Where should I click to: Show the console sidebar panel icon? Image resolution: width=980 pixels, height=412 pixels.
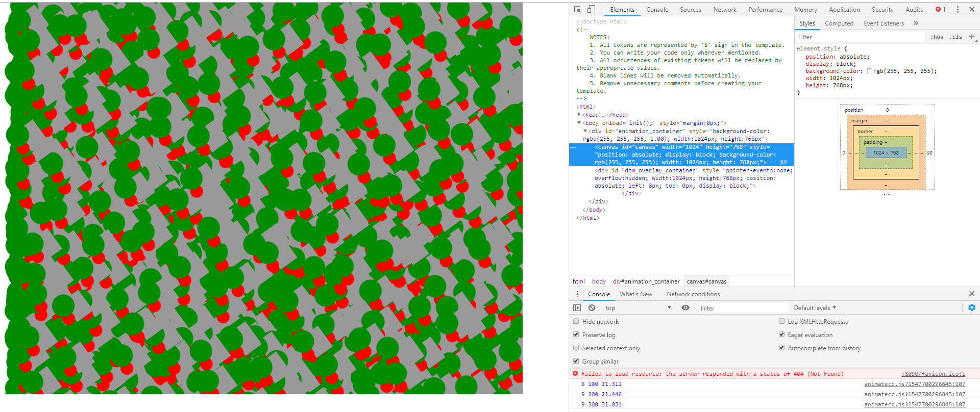click(x=577, y=308)
